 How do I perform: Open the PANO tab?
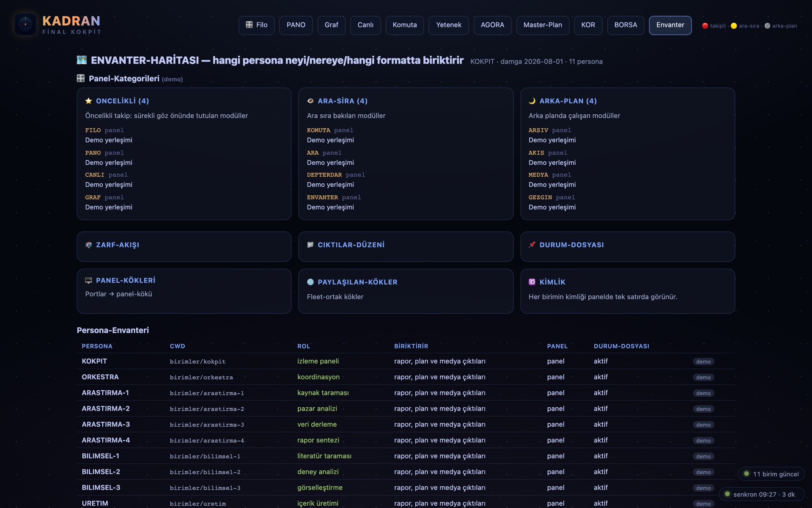pyautogui.click(x=296, y=25)
